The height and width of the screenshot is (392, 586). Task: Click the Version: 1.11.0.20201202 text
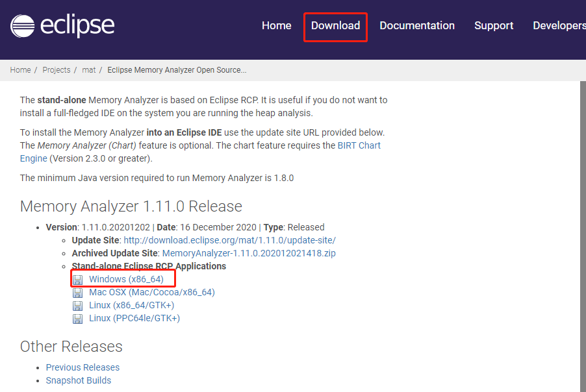pyautogui.click(x=98, y=227)
